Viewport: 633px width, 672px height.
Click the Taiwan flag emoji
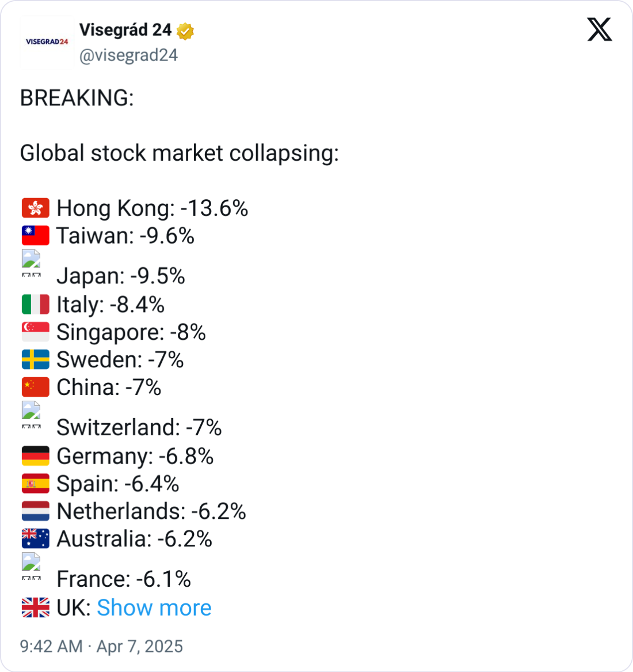click(x=36, y=236)
